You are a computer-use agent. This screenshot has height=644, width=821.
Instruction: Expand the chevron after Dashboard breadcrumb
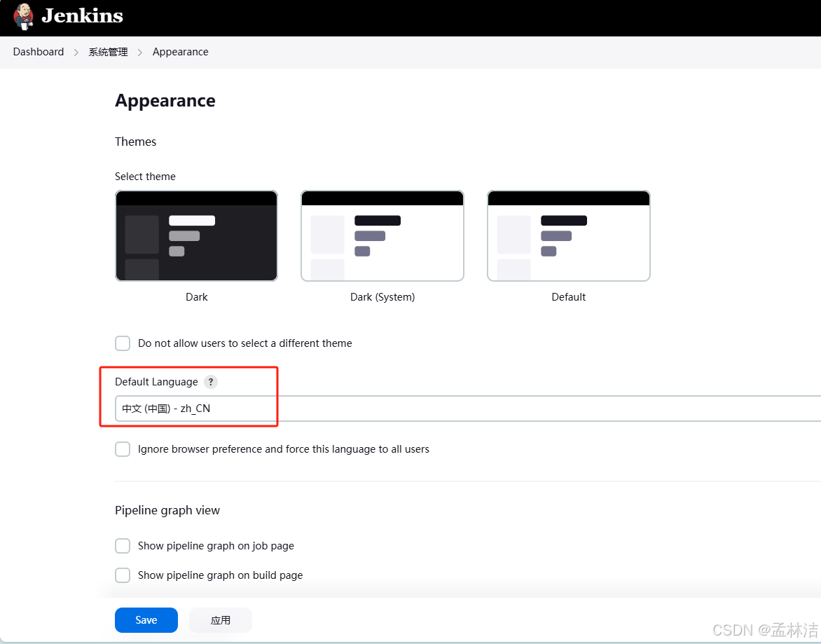click(76, 53)
